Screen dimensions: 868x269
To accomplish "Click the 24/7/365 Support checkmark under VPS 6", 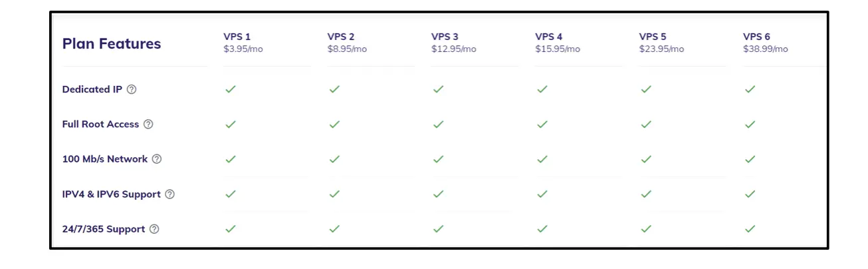I will (750, 229).
